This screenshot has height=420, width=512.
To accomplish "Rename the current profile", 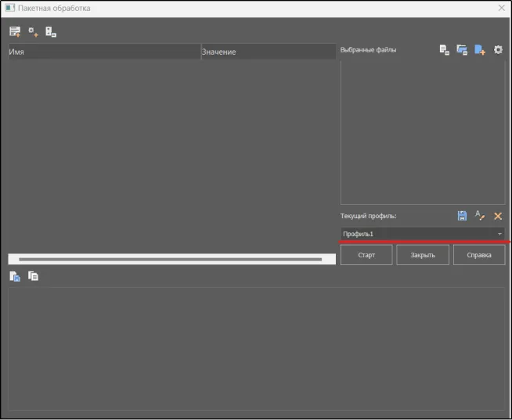I will coord(480,216).
